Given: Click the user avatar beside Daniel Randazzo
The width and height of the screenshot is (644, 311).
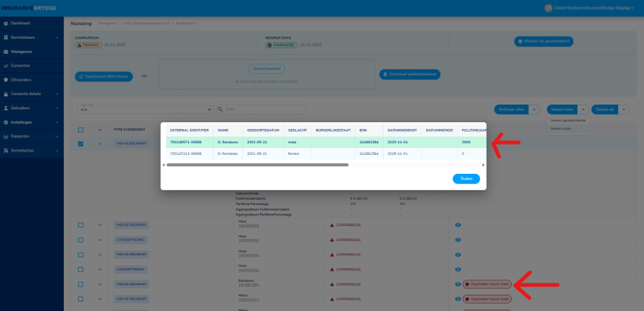Looking at the screenshot, I should coord(549,8).
